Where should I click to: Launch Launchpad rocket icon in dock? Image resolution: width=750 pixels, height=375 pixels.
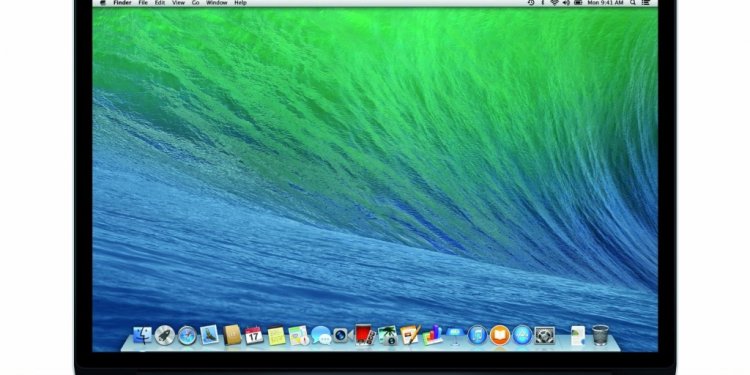click(165, 335)
